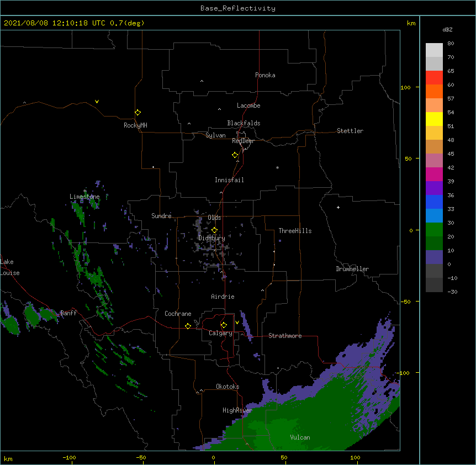Click the asterisk marker east of Innisfail
This screenshot has width=476, height=465.
pos(277,167)
